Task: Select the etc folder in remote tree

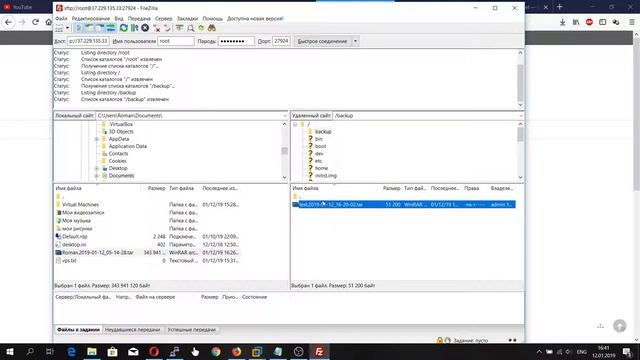Action: 318,161
